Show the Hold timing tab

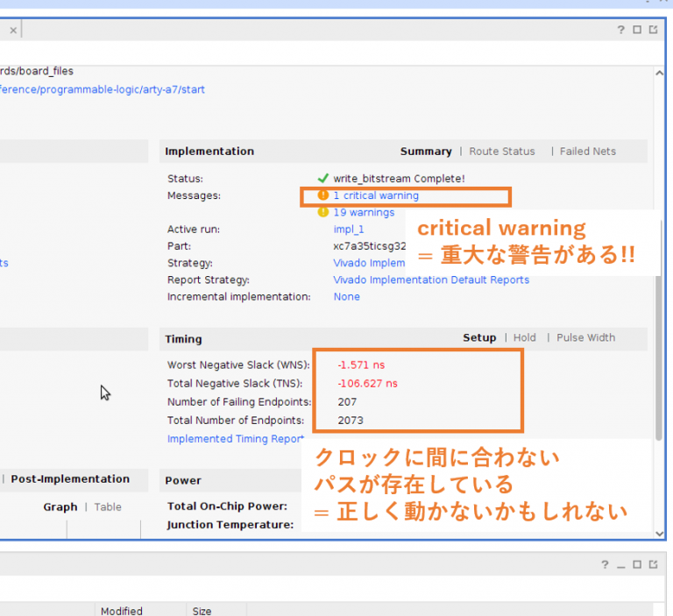coord(524,338)
